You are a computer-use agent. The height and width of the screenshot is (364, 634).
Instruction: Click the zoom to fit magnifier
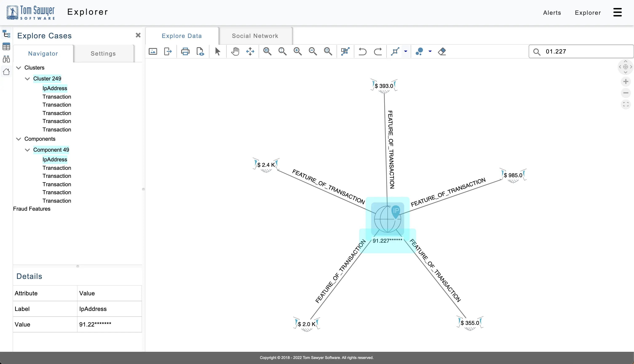coord(328,51)
